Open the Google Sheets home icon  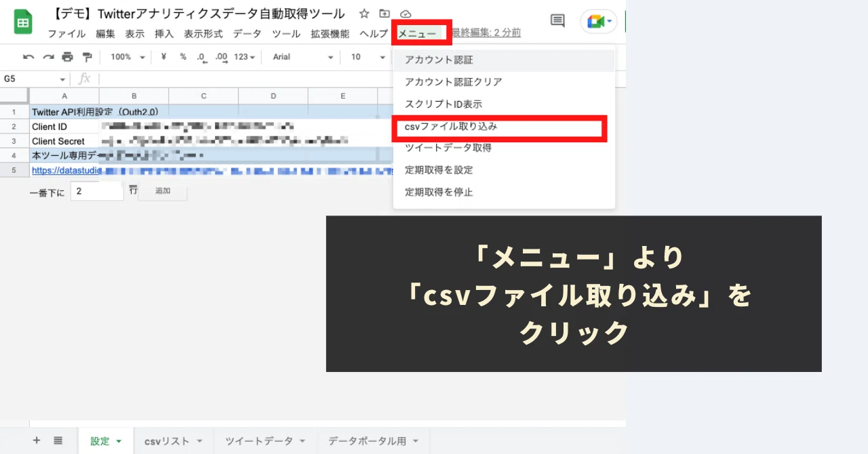click(23, 22)
